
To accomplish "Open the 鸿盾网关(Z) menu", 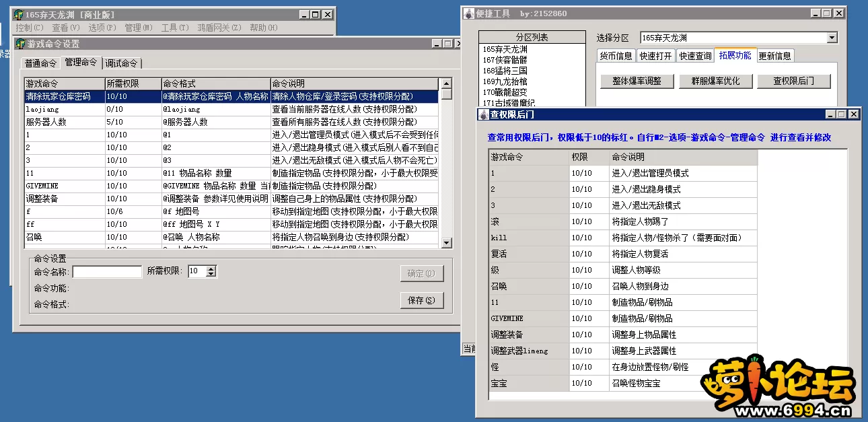I will click(219, 28).
